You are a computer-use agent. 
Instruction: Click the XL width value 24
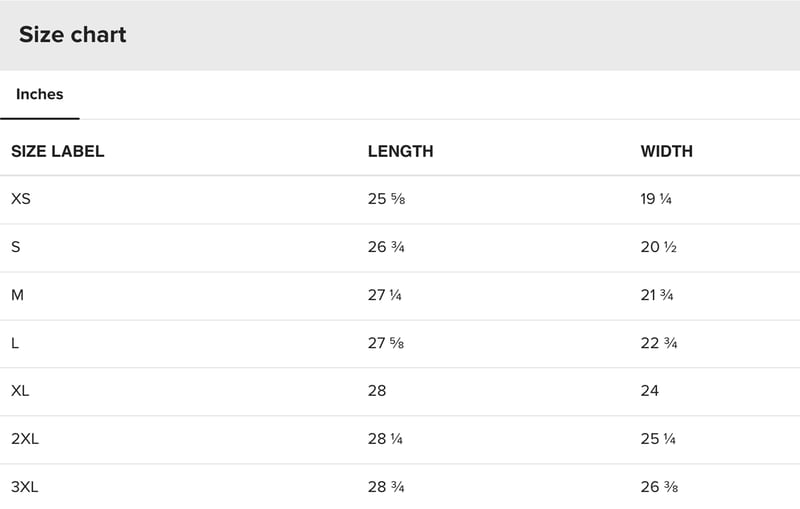650,391
